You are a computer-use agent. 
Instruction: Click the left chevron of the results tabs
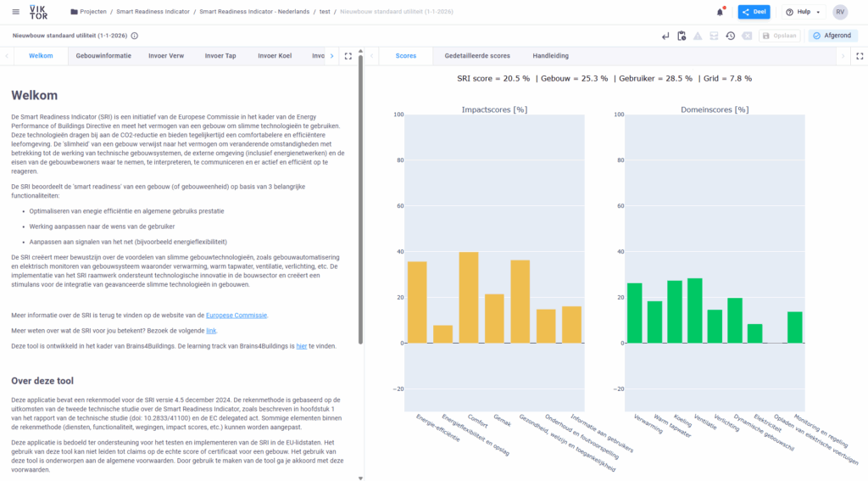[x=372, y=56]
